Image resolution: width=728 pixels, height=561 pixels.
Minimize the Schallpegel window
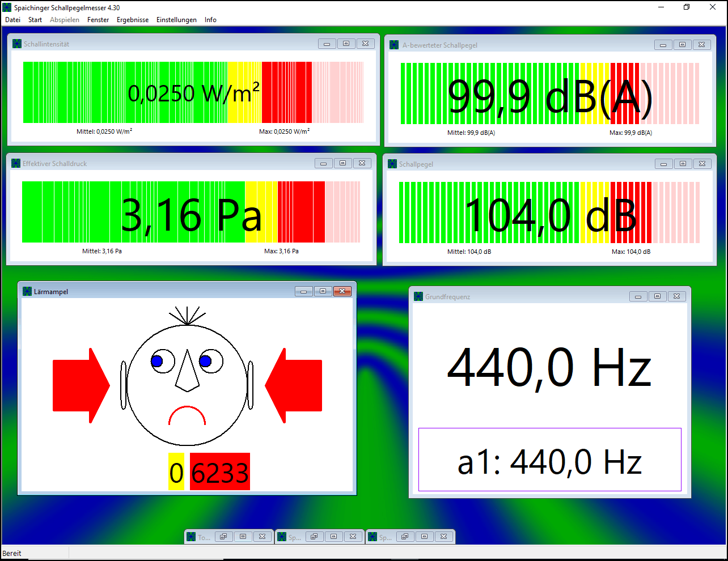pyautogui.click(x=663, y=164)
